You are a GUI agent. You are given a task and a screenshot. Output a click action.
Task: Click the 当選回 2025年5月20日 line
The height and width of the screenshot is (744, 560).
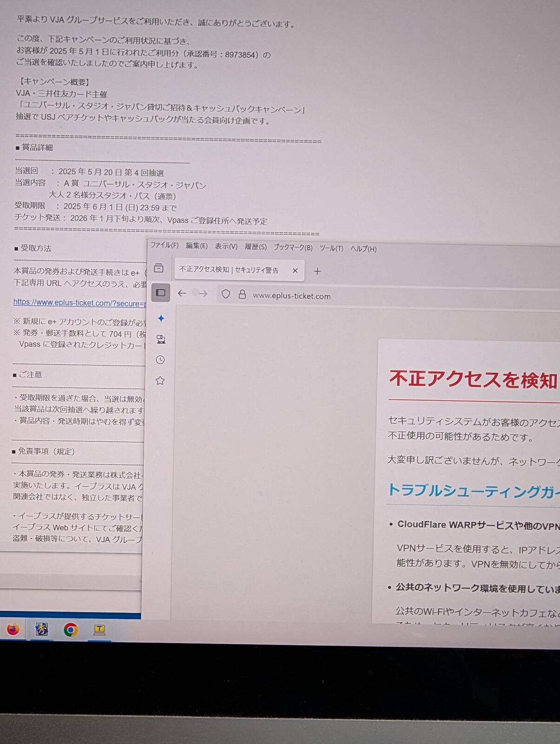click(89, 172)
